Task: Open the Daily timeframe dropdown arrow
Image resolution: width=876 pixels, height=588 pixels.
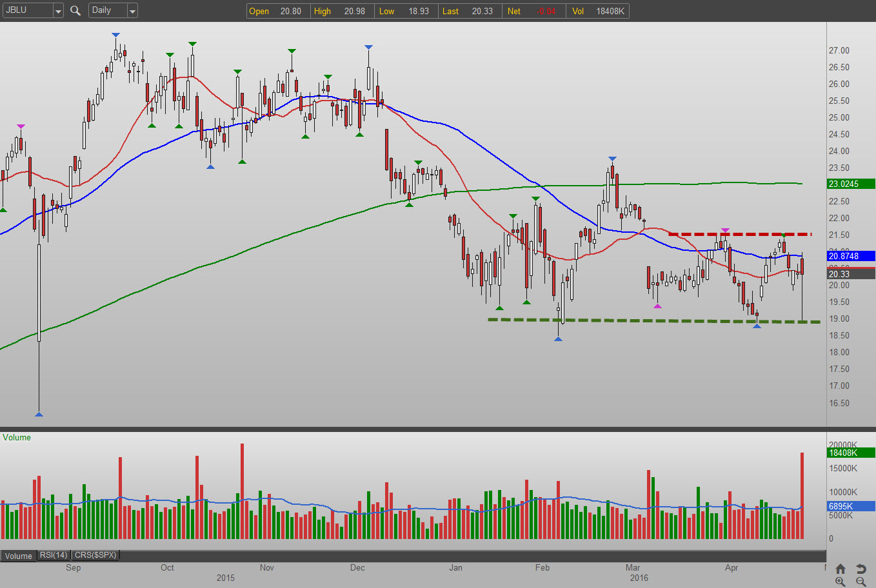Action: coord(132,11)
